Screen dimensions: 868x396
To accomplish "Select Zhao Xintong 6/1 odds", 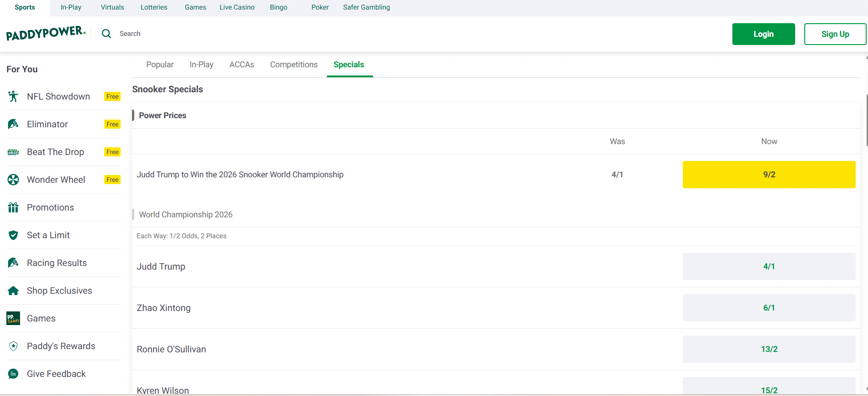I will click(x=769, y=308).
